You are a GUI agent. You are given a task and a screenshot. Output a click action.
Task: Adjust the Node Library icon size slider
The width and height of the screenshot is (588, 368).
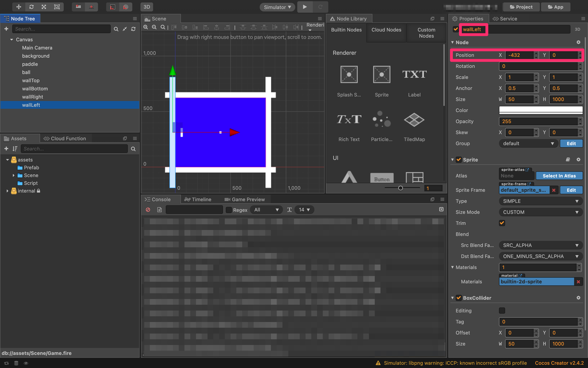400,188
